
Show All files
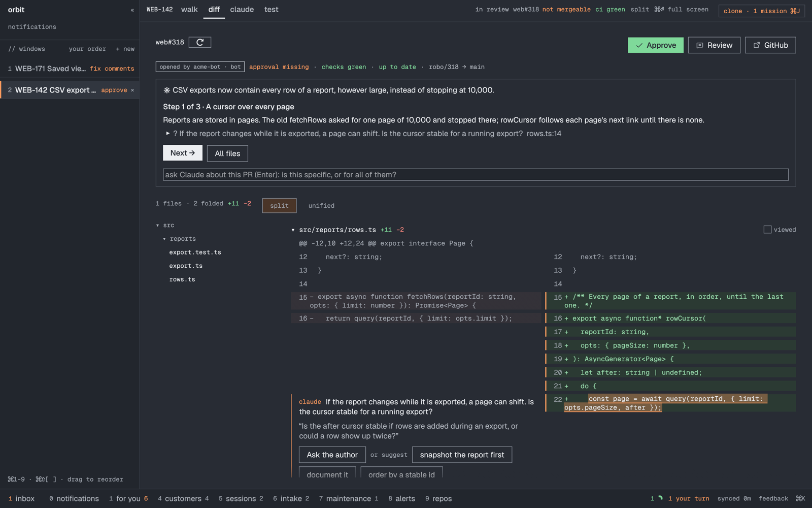pyautogui.click(x=227, y=153)
